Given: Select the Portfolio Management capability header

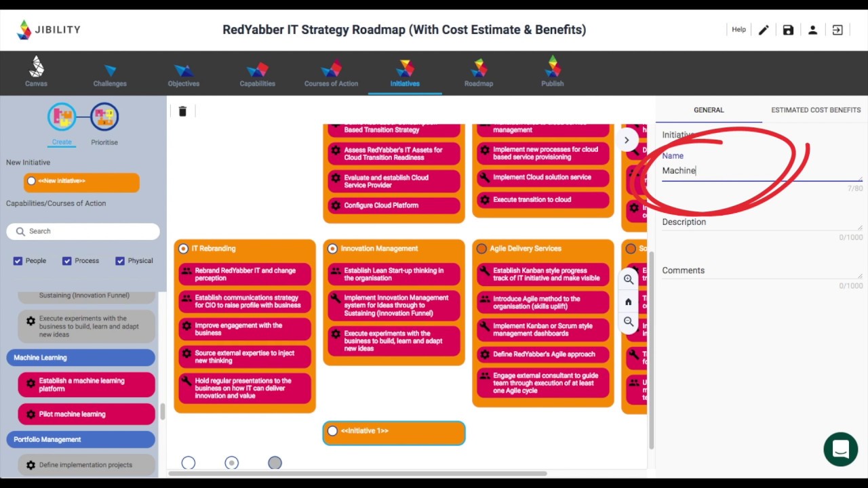Looking at the screenshot, I should [81, 440].
